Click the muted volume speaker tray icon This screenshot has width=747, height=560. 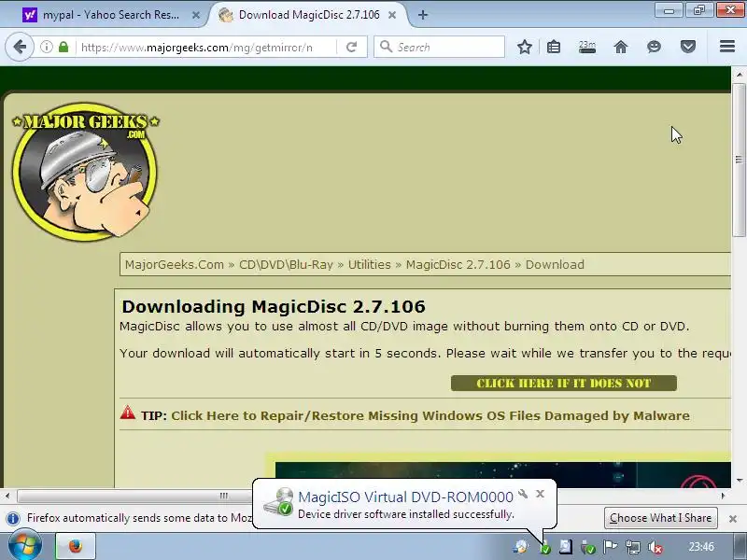click(655, 548)
